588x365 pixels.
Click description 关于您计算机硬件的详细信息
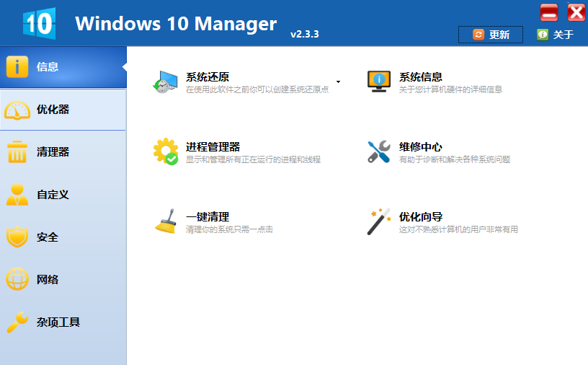[x=450, y=89]
